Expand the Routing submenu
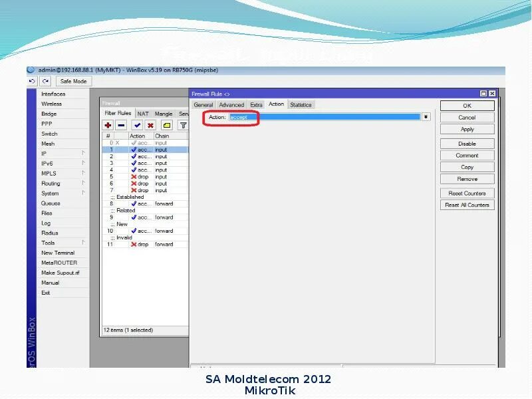The height and width of the screenshot is (399, 532). click(x=63, y=184)
